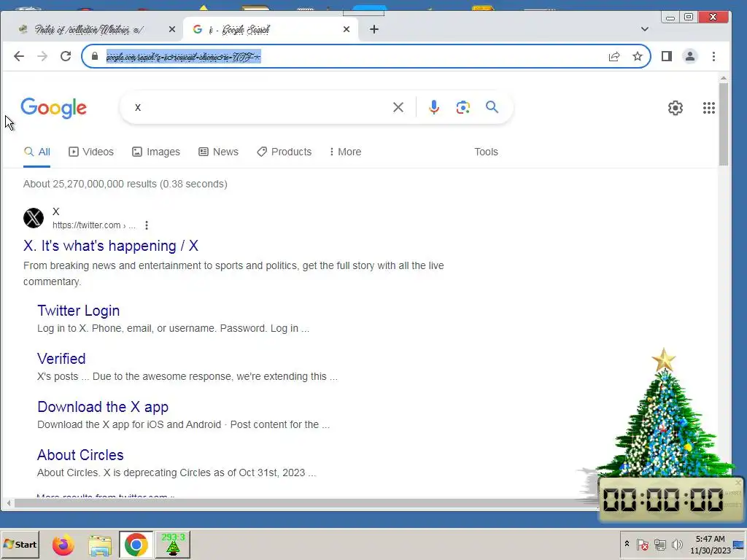
Task: Click the X logo favicon of result
Action: (34, 218)
